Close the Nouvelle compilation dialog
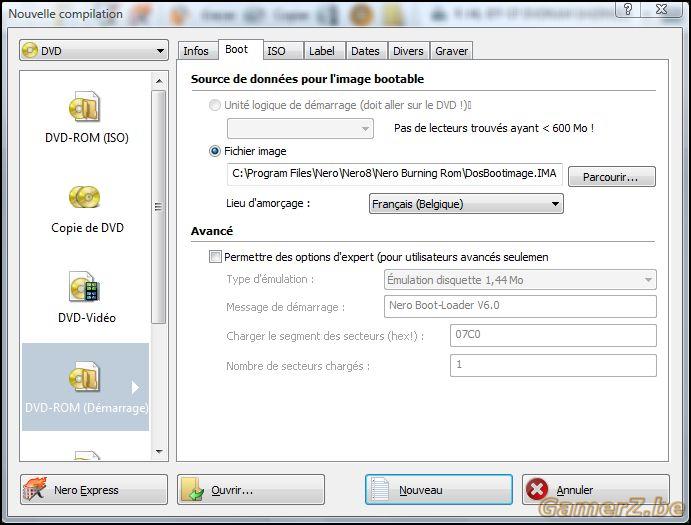The image size is (691, 525). [x=661, y=8]
